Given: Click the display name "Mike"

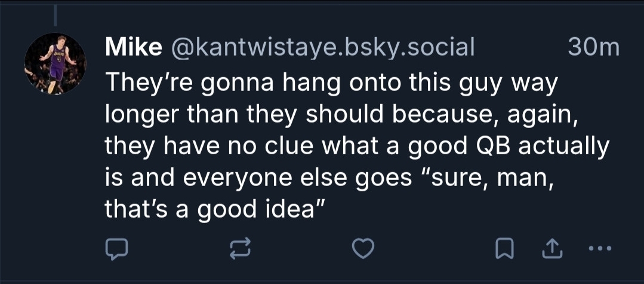Looking at the screenshot, I should [133, 47].
